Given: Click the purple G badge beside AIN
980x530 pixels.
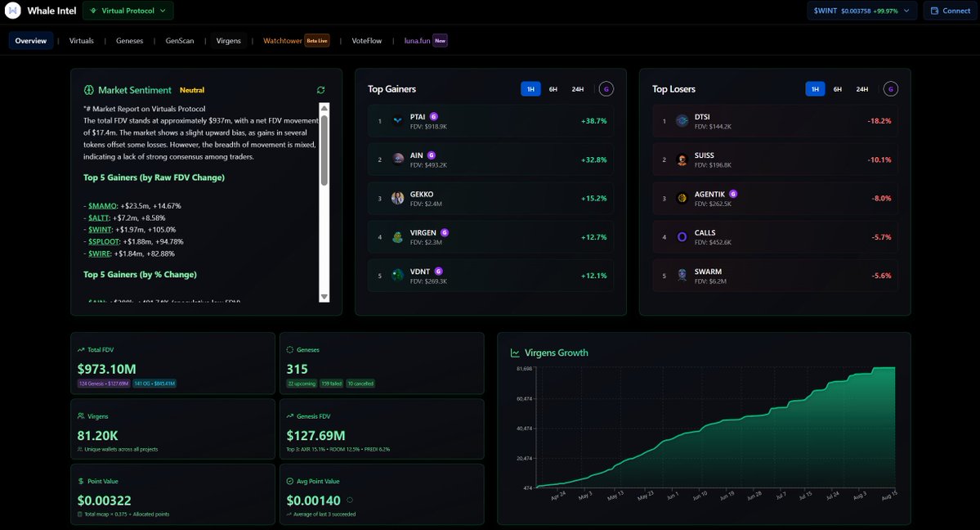Looking at the screenshot, I should (x=432, y=155).
